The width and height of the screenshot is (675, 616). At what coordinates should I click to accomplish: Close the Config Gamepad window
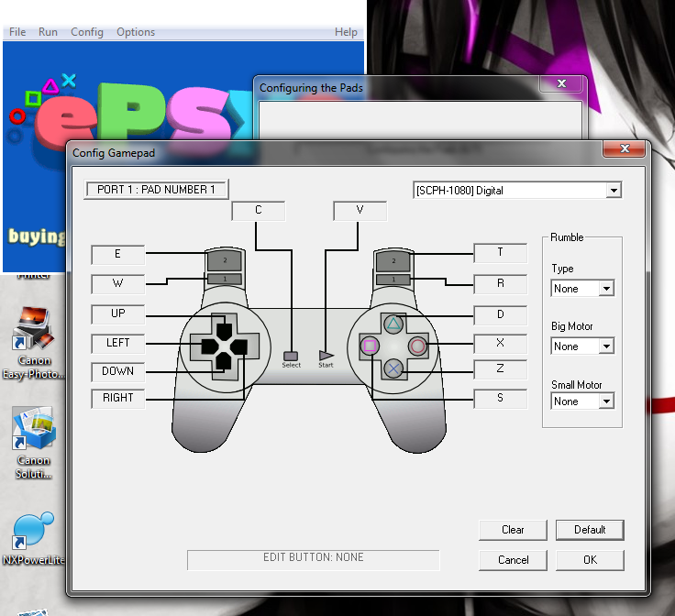(625, 148)
